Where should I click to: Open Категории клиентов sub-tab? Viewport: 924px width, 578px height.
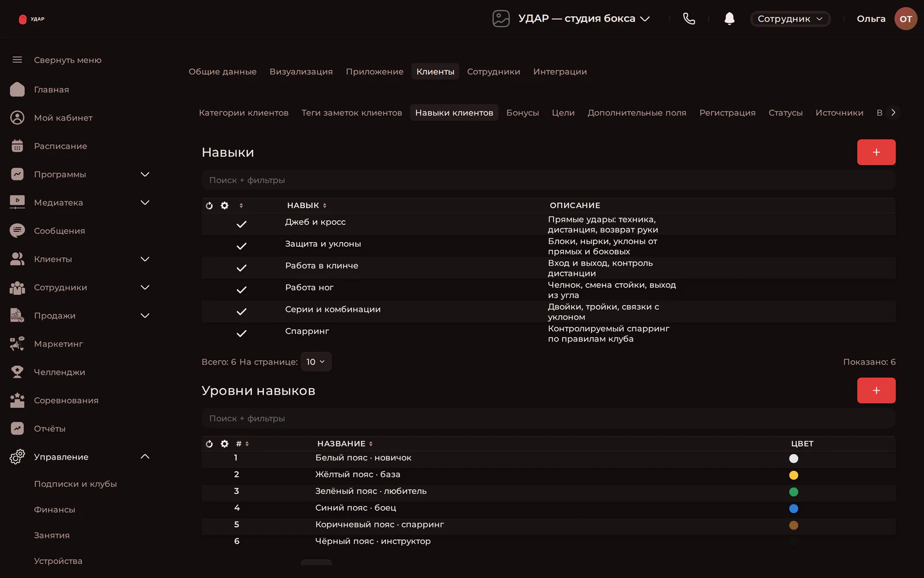pyautogui.click(x=244, y=113)
